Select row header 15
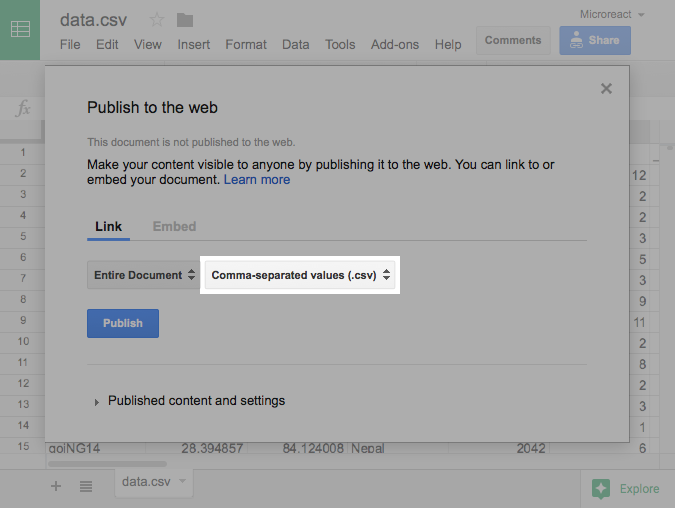Viewport: 675px width, 508px height. pyautogui.click(x=23, y=446)
